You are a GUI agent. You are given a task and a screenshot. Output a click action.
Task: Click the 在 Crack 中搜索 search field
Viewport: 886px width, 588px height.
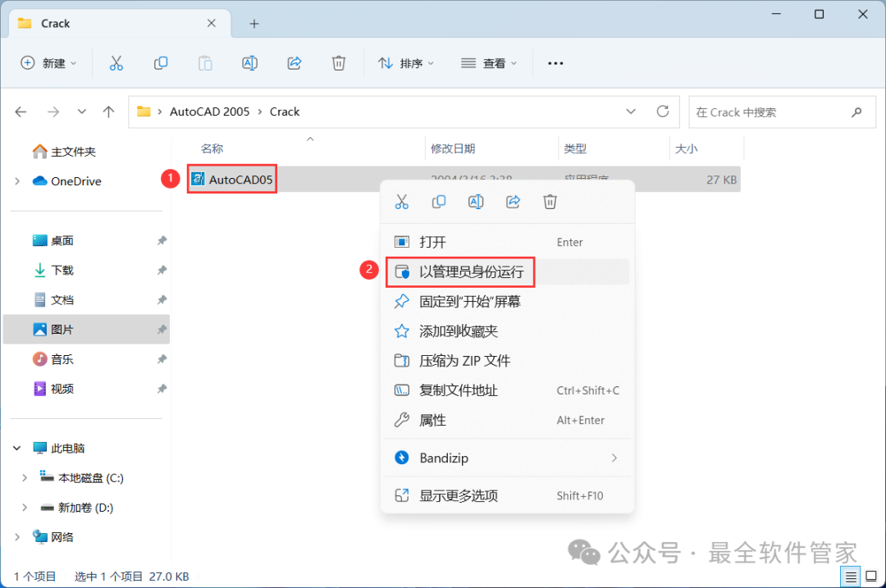(782, 112)
